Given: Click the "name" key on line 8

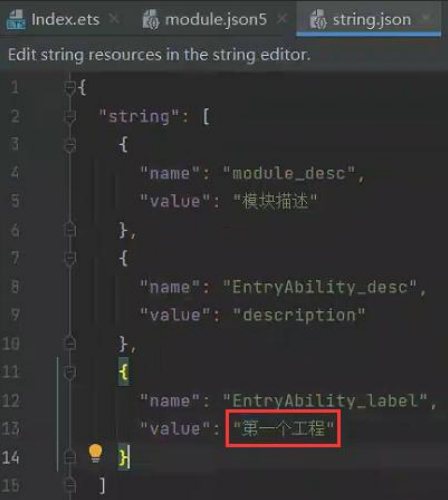Looking at the screenshot, I should coord(170,287).
